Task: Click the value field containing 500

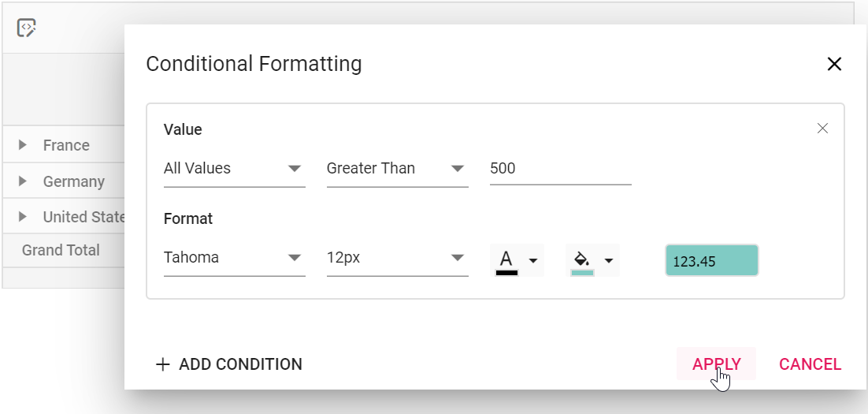Action: [x=560, y=169]
